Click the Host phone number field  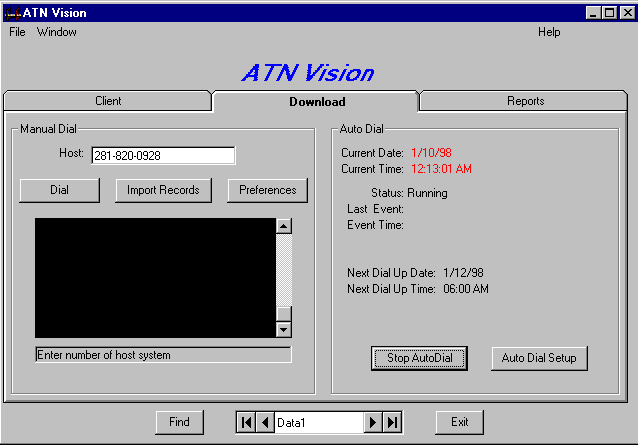point(163,155)
